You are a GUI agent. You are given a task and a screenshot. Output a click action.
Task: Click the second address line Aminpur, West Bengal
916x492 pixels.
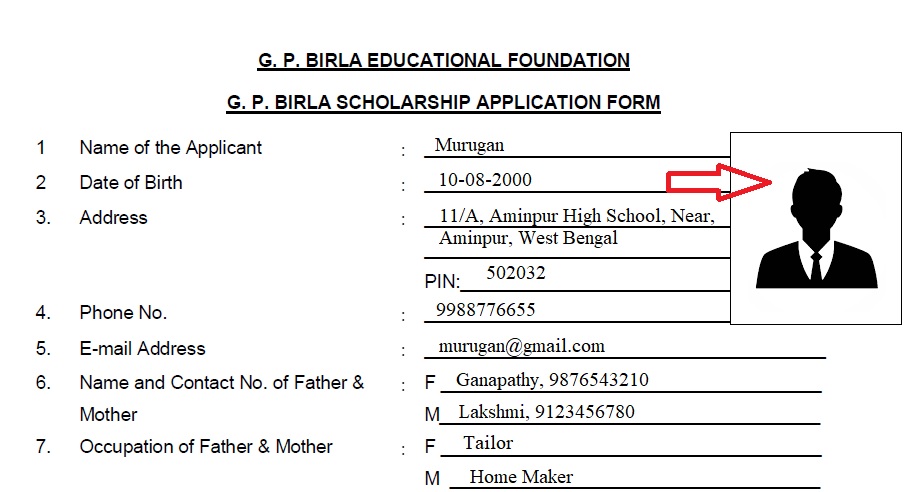tap(528, 239)
